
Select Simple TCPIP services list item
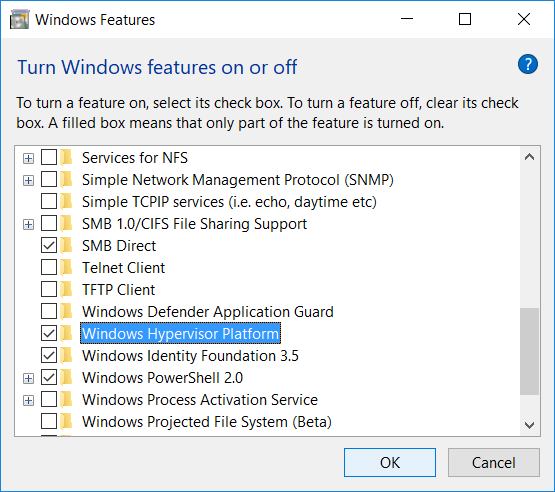click(x=229, y=202)
